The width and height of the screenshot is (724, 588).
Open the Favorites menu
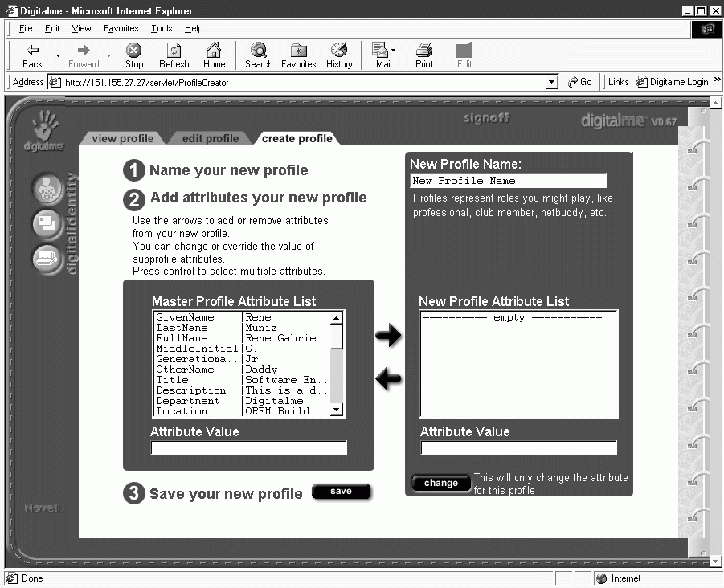[121, 28]
